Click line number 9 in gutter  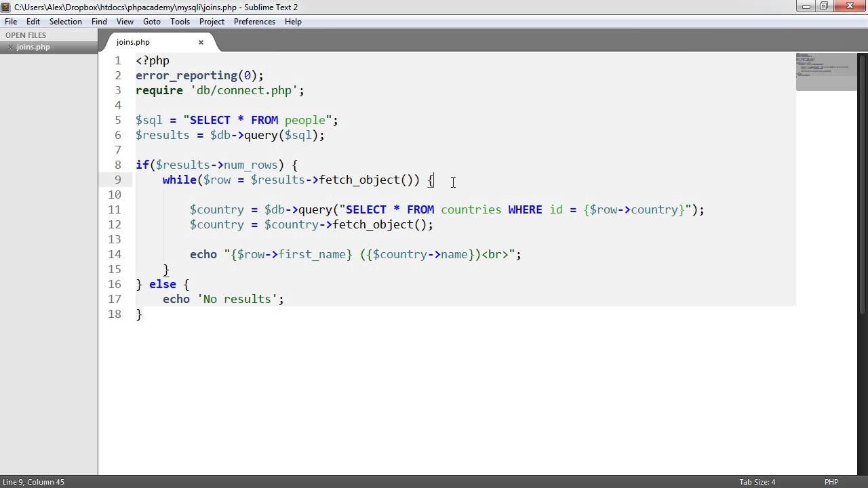point(117,180)
